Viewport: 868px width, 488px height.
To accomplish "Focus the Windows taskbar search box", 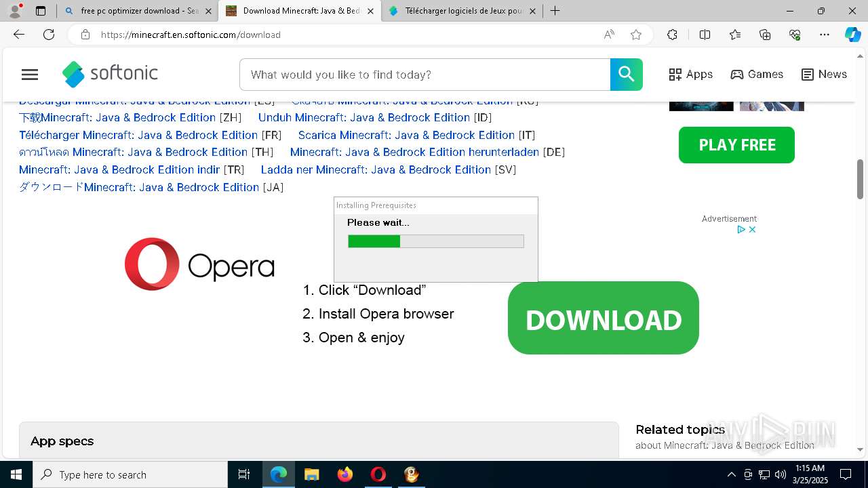I will 130,474.
